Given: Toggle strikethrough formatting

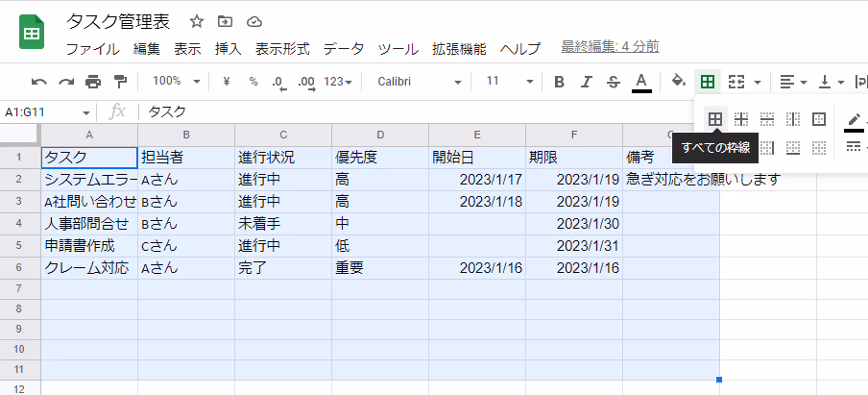Looking at the screenshot, I should pyautogui.click(x=614, y=82).
